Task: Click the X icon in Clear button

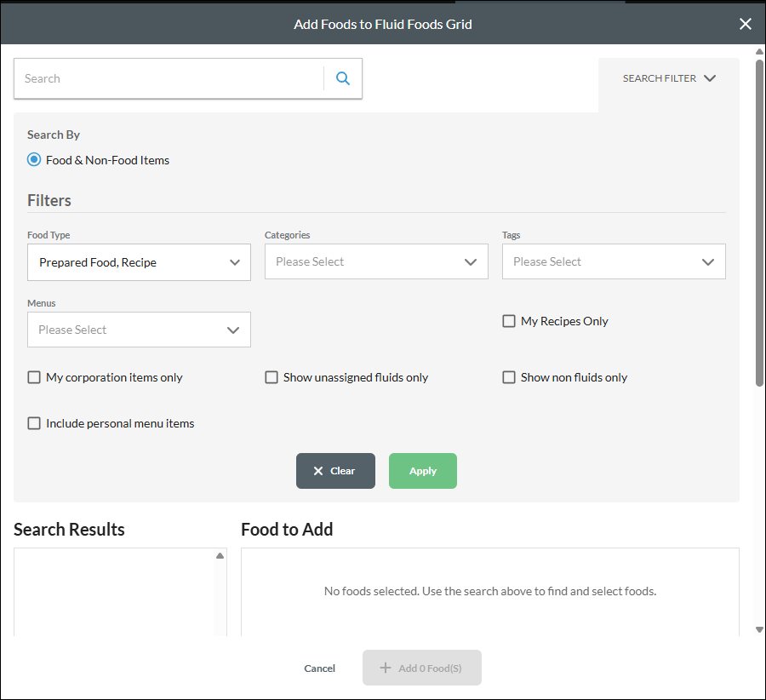Action: click(318, 471)
